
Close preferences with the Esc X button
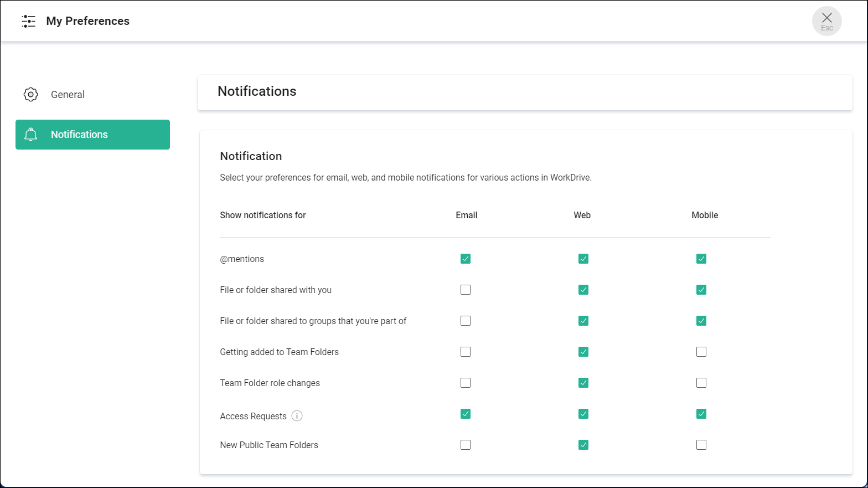(x=827, y=21)
